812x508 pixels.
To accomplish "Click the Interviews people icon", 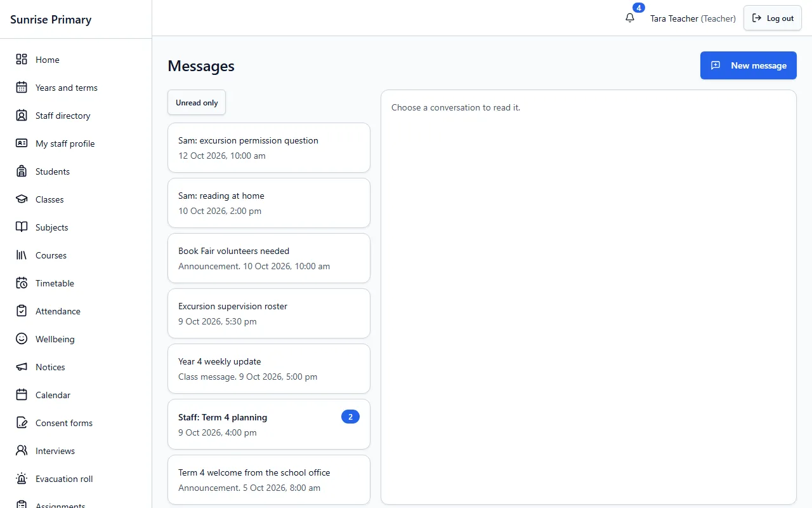I will [x=22, y=451].
